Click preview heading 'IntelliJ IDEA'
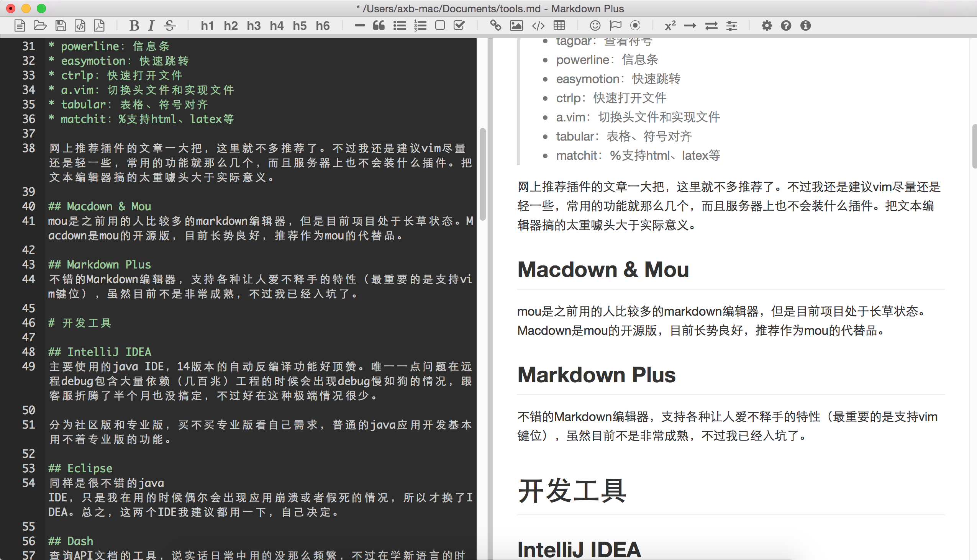977x560 pixels. tap(579, 549)
